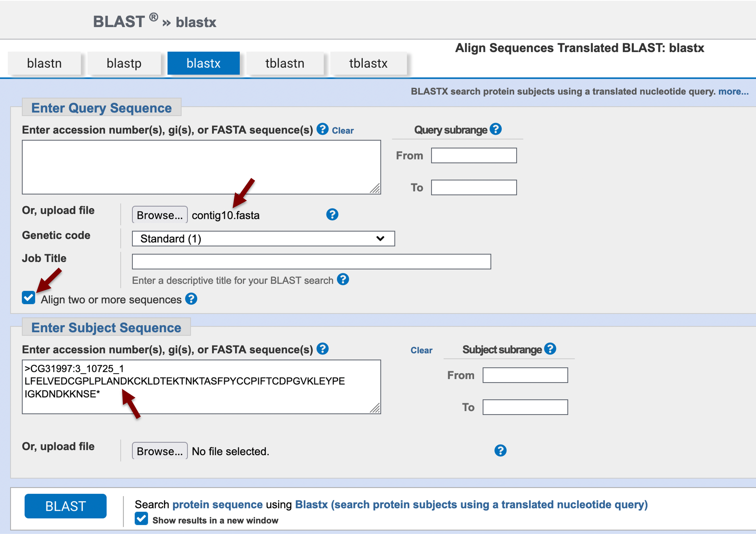
Task: Open help icon for subject file upload
Action: [500, 450]
